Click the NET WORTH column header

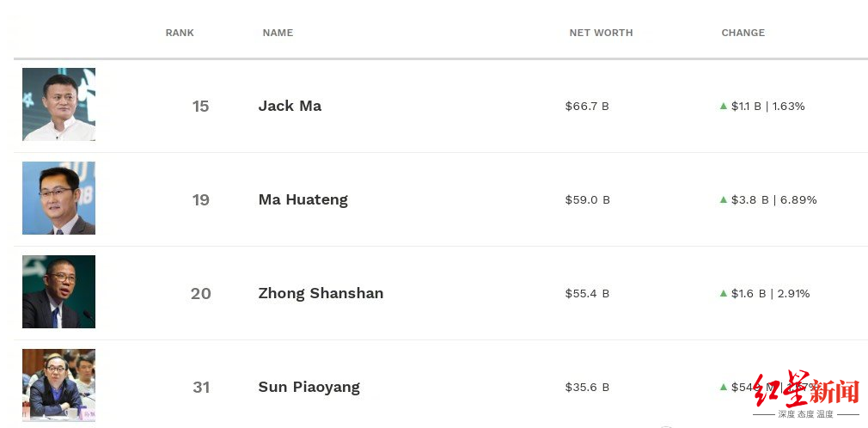coord(601,33)
